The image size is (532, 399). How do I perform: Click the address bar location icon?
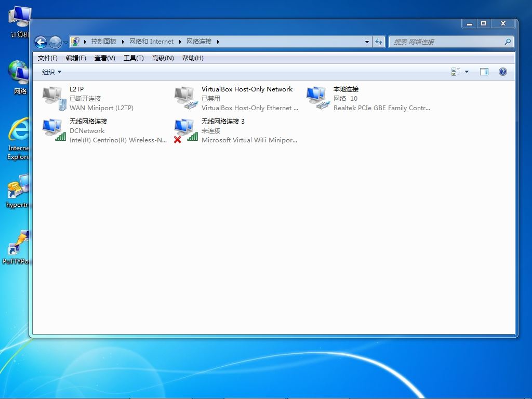click(76, 42)
